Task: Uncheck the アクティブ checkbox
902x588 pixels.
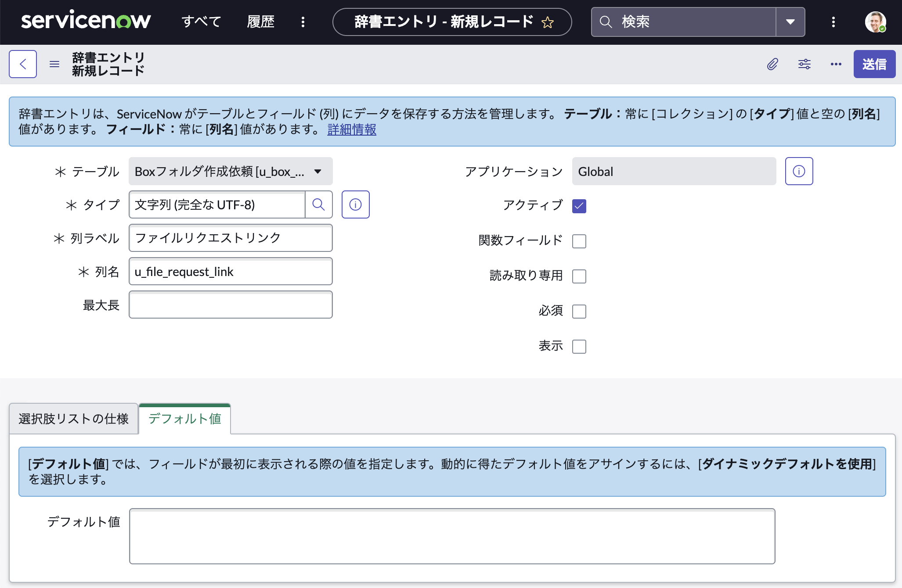Action: pos(579,206)
